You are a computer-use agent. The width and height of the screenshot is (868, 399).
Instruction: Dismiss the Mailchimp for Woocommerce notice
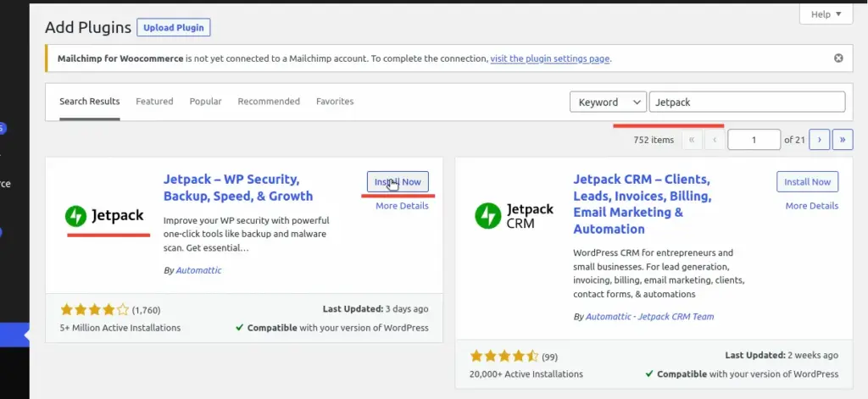point(838,58)
